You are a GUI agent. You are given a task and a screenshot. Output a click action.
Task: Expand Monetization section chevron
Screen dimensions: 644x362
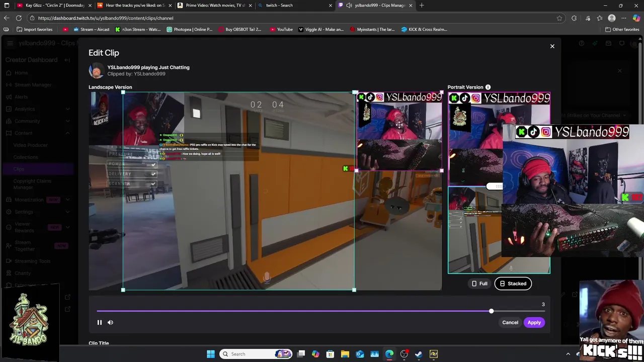67,200
